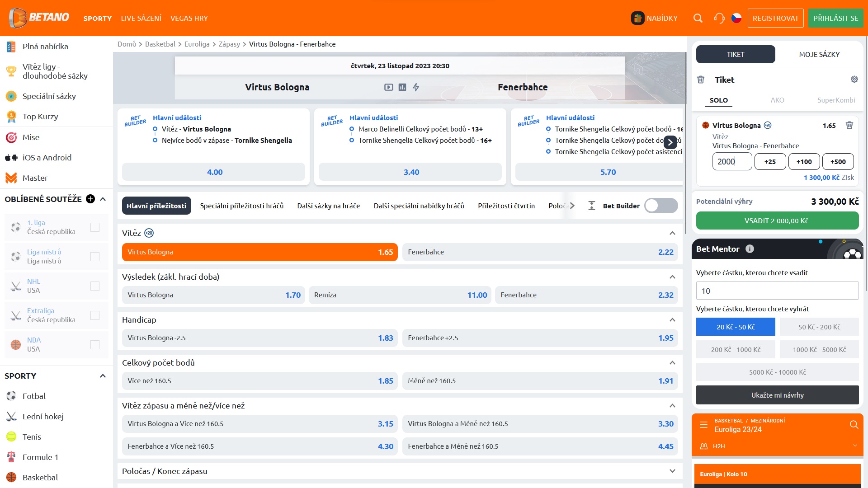Open iOS a Android apps page
Image resolution: width=868 pixels, height=488 pixels.
pos(47,157)
